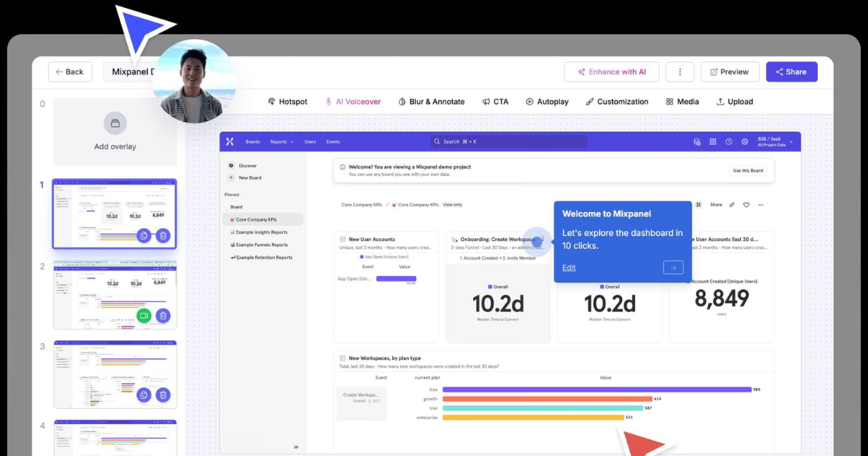Go back using the Back button
Image resolution: width=868 pixels, height=456 pixels.
point(70,72)
